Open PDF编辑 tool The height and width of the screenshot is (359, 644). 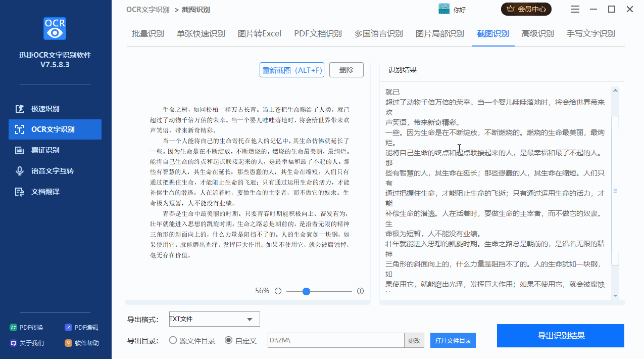click(x=81, y=328)
